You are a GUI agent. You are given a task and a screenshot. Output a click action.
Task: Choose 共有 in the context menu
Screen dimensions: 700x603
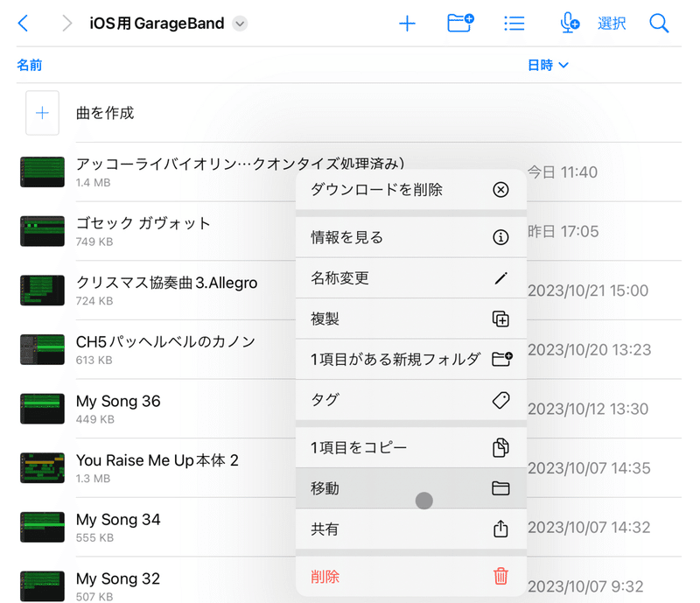click(411, 529)
